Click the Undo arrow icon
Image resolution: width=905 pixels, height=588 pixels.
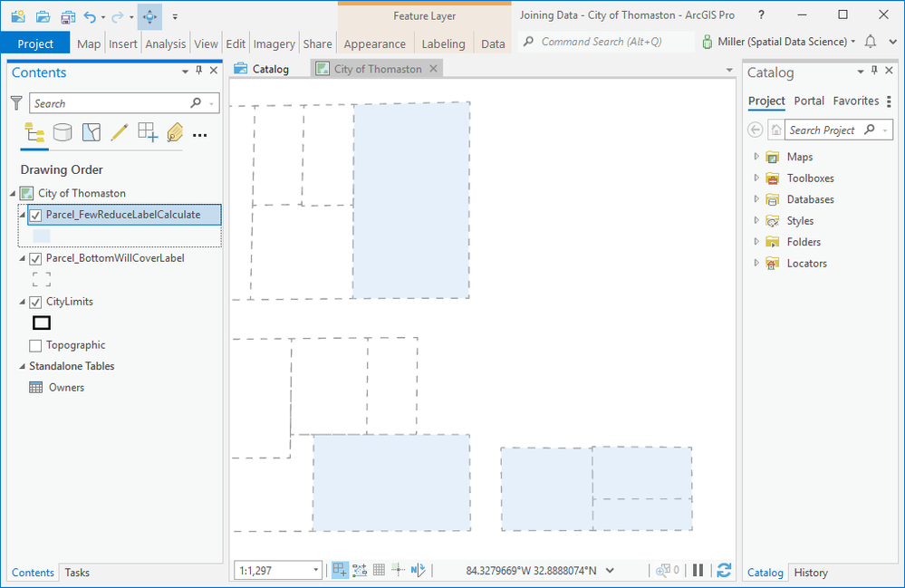[x=90, y=16]
